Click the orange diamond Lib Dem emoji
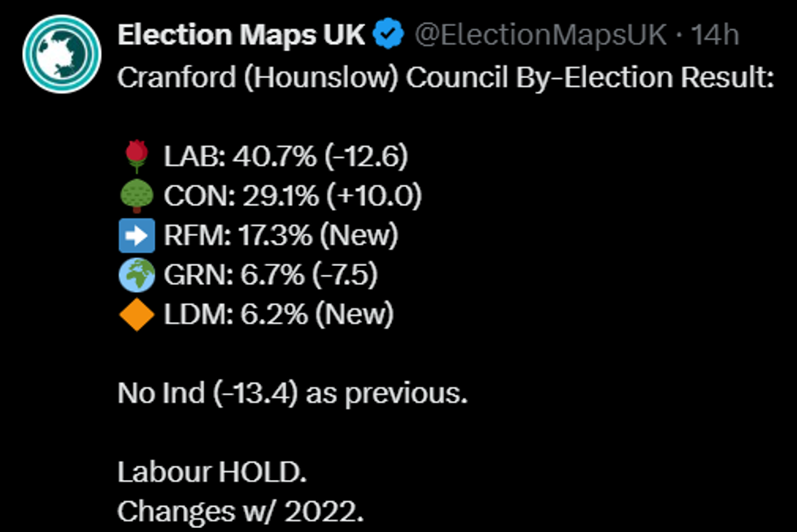This screenshot has height=532, width=797. (x=136, y=315)
